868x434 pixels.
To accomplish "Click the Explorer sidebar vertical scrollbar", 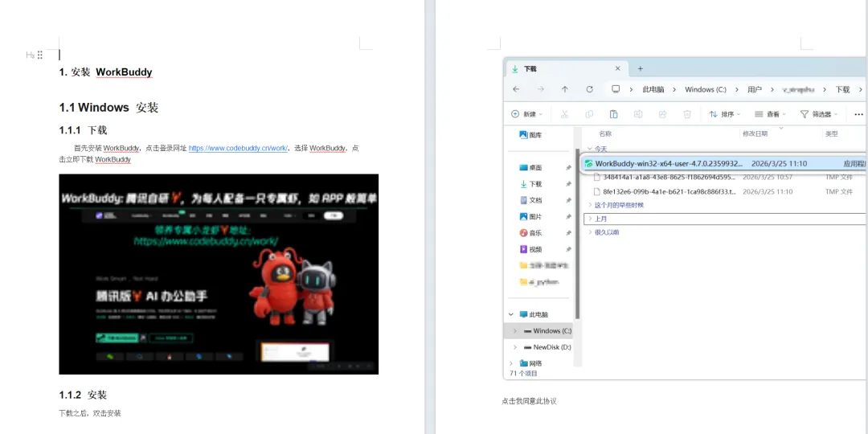I will coord(578,232).
